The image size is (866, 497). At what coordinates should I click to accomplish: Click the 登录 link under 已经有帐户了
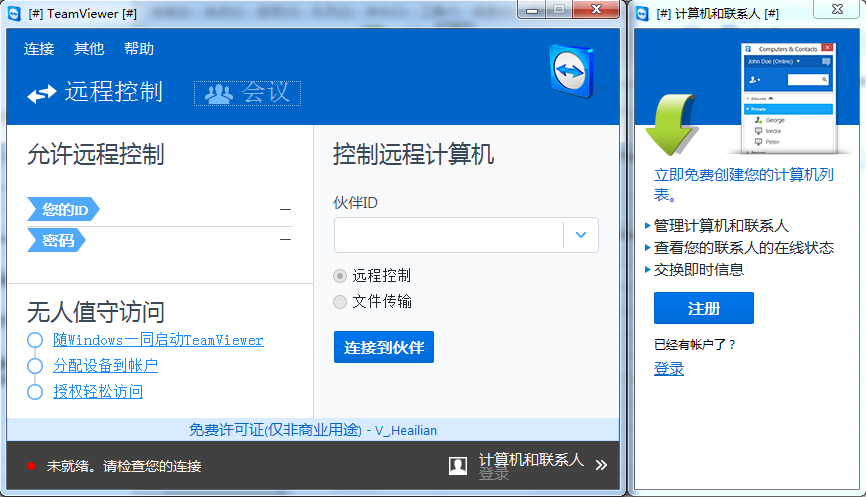coord(669,368)
